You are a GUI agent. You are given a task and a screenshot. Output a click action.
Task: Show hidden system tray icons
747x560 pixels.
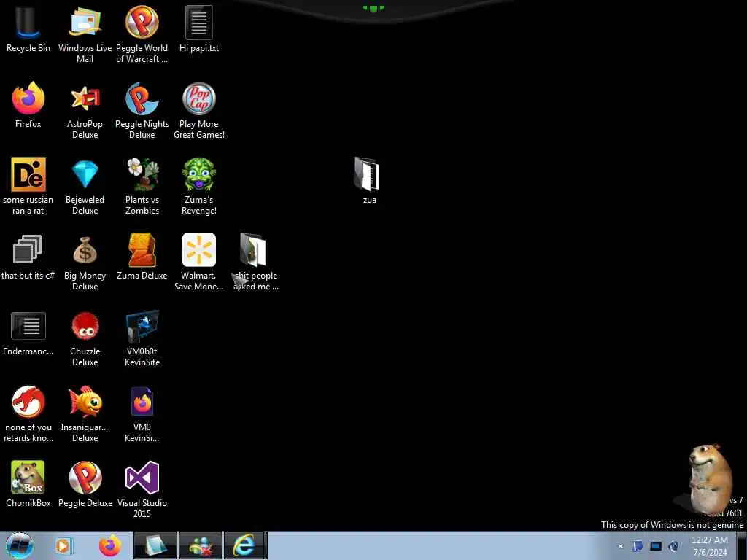[620, 546]
